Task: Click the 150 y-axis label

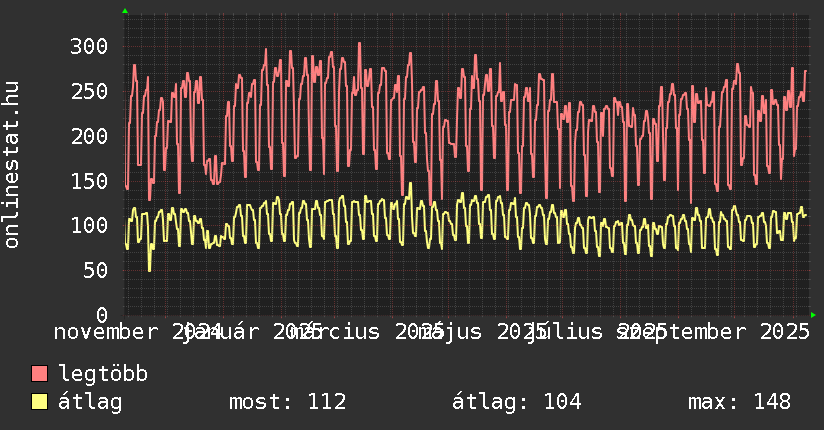Action: [90, 181]
